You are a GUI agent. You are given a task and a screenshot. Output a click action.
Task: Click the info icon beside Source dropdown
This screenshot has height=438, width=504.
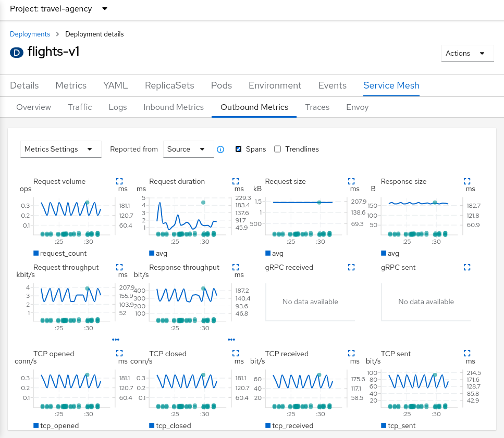220,149
